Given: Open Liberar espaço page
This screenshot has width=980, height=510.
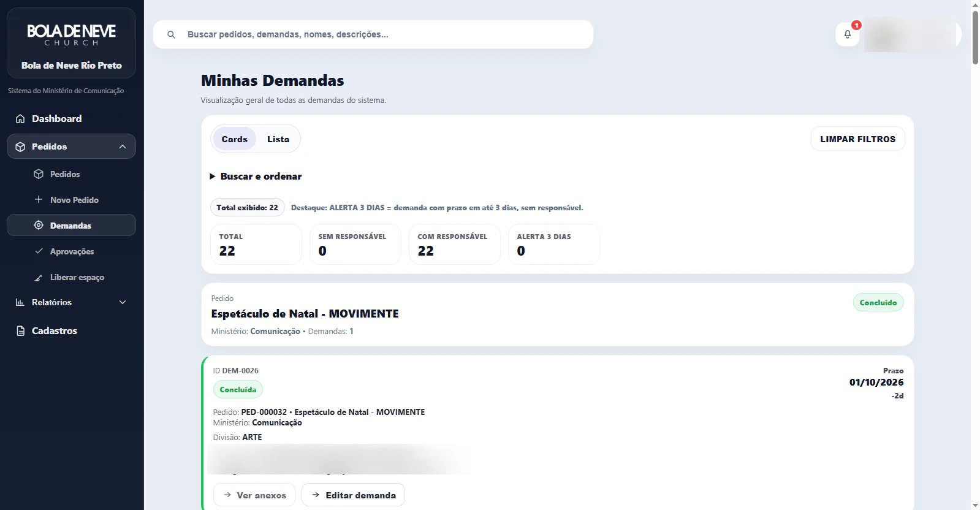Looking at the screenshot, I should (71, 278).
